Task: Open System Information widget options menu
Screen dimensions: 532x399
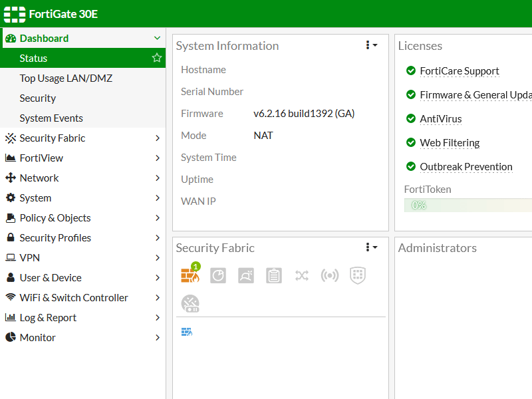Action: (x=371, y=45)
